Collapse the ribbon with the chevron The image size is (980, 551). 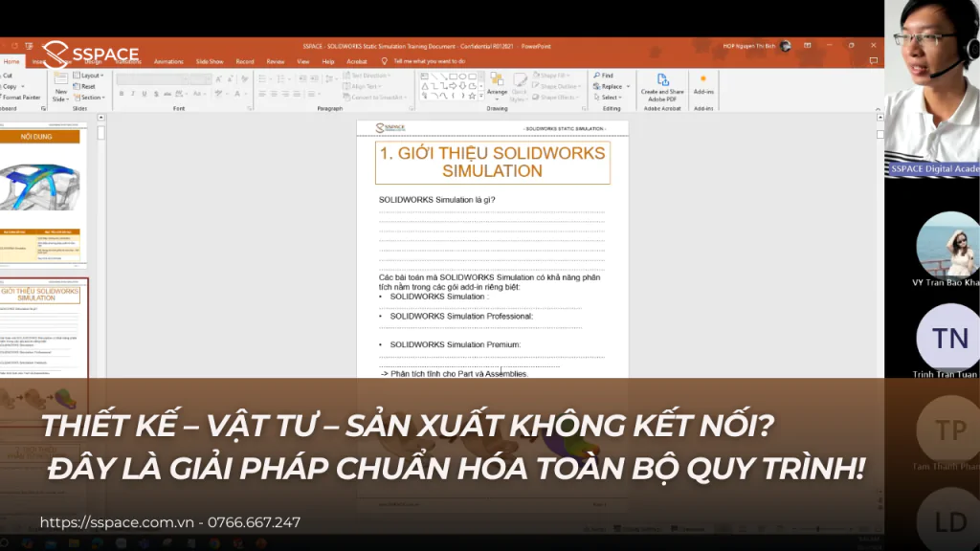tap(878, 109)
